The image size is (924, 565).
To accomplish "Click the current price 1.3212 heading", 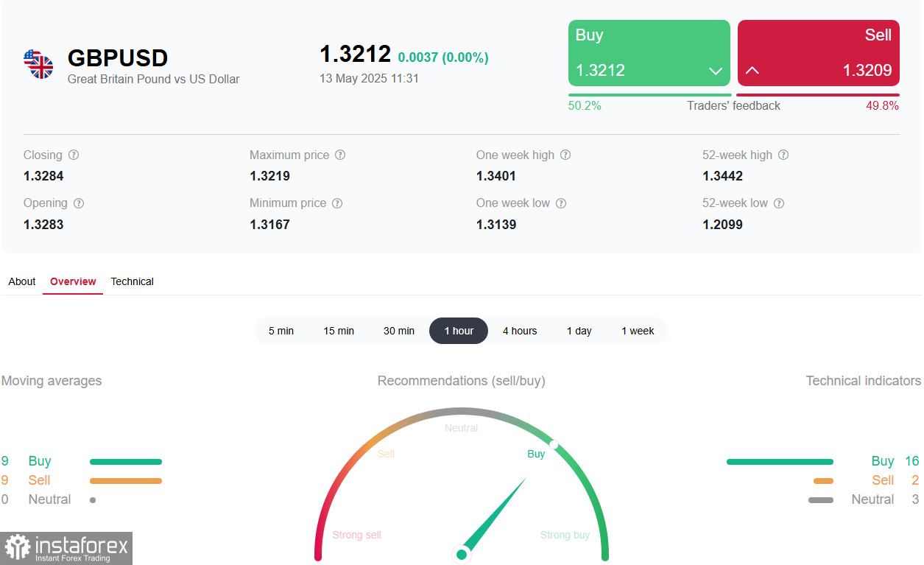I will click(355, 54).
